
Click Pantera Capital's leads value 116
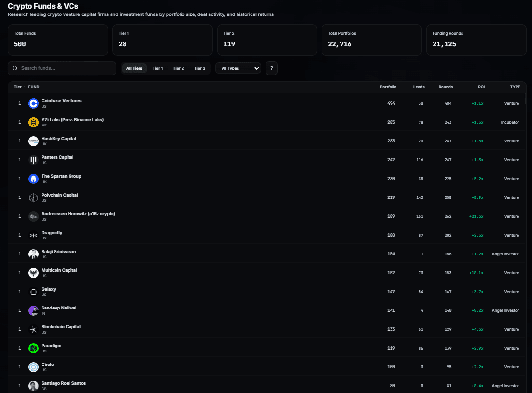point(420,160)
